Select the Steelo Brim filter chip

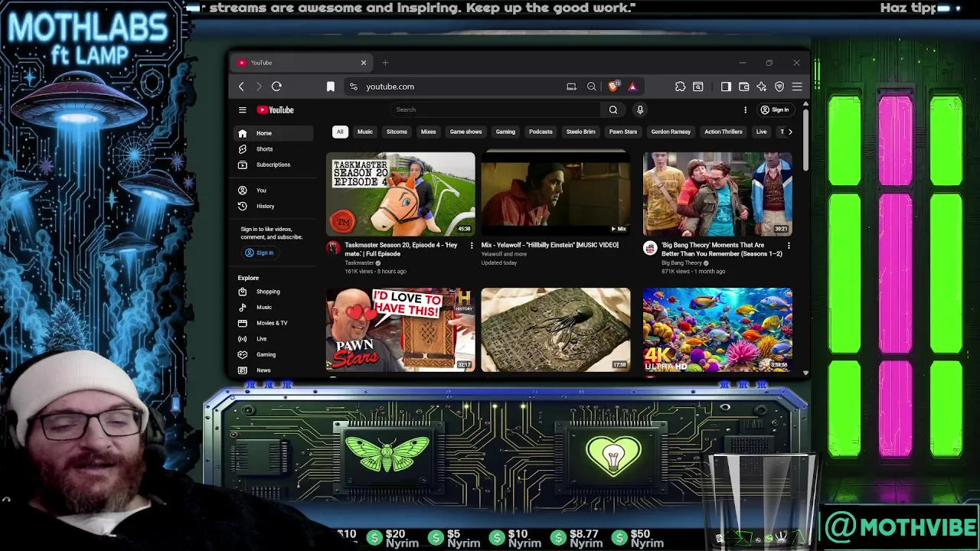click(580, 132)
